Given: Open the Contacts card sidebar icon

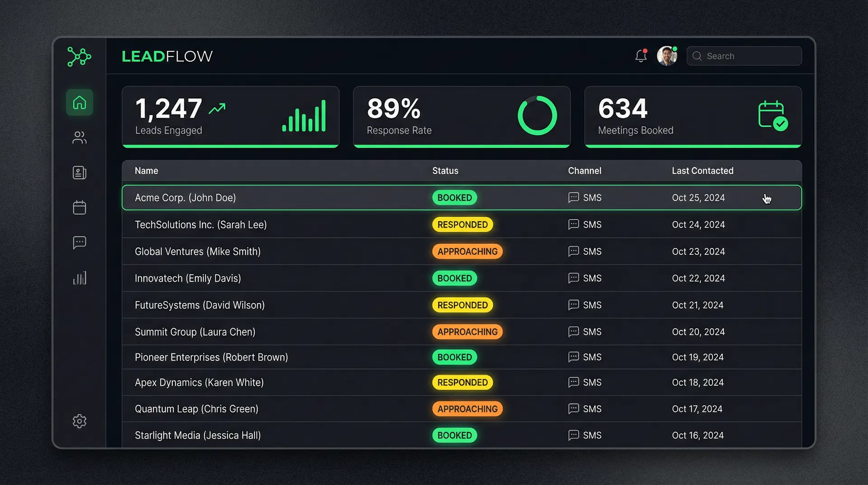Looking at the screenshot, I should (80, 172).
